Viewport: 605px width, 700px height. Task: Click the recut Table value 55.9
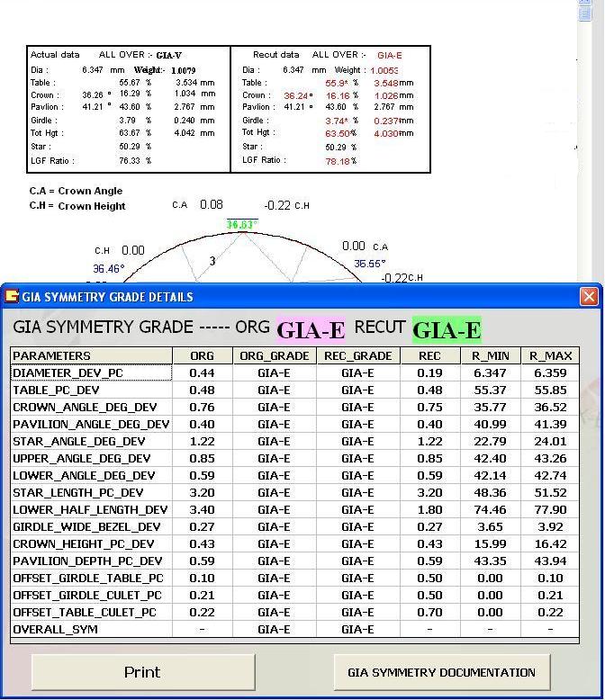click(x=337, y=83)
